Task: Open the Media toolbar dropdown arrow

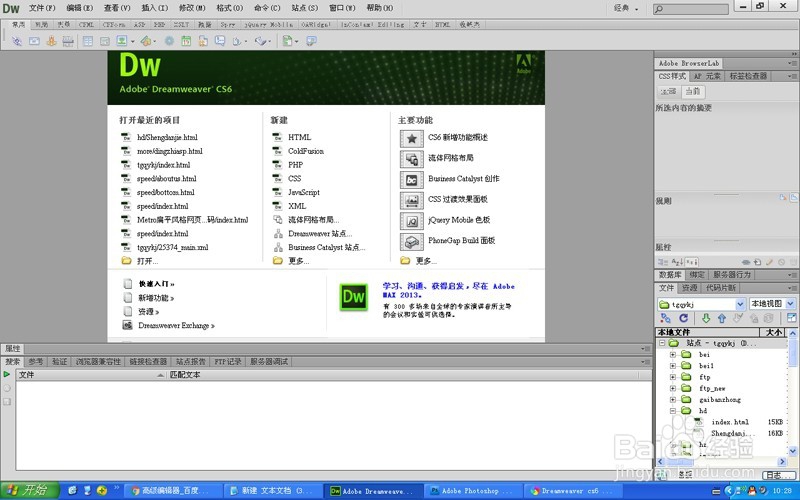Action: 155,42
